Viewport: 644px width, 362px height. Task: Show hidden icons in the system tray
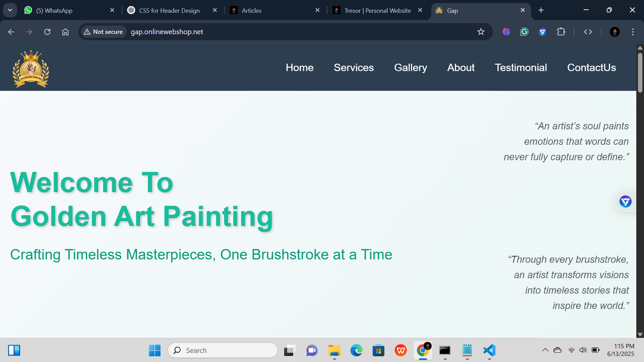545,350
